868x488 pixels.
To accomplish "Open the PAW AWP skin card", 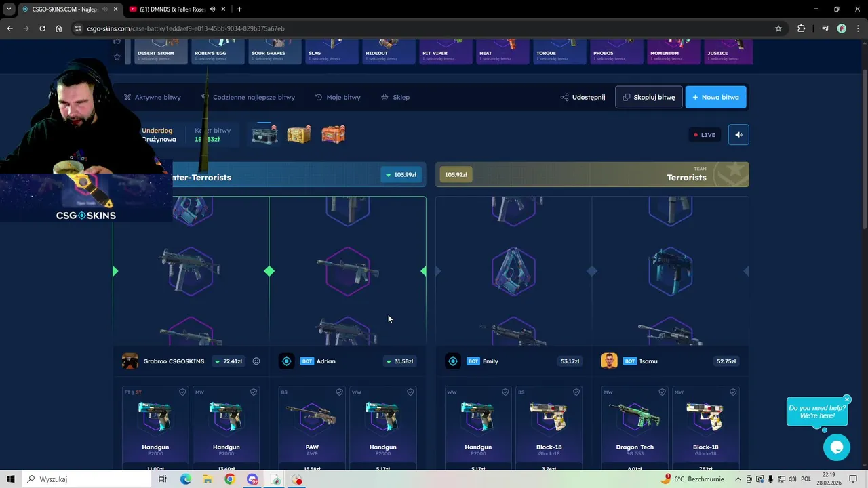I will [x=312, y=427].
